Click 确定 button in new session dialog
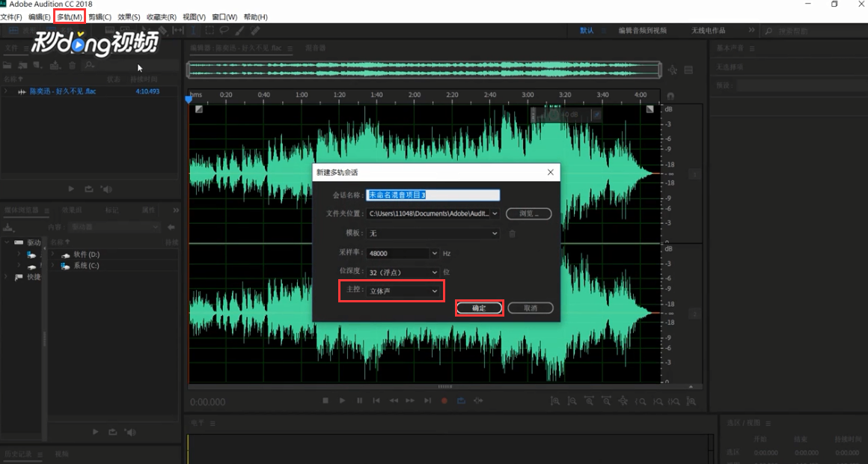868x464 pixels. (x=479, y=308)
